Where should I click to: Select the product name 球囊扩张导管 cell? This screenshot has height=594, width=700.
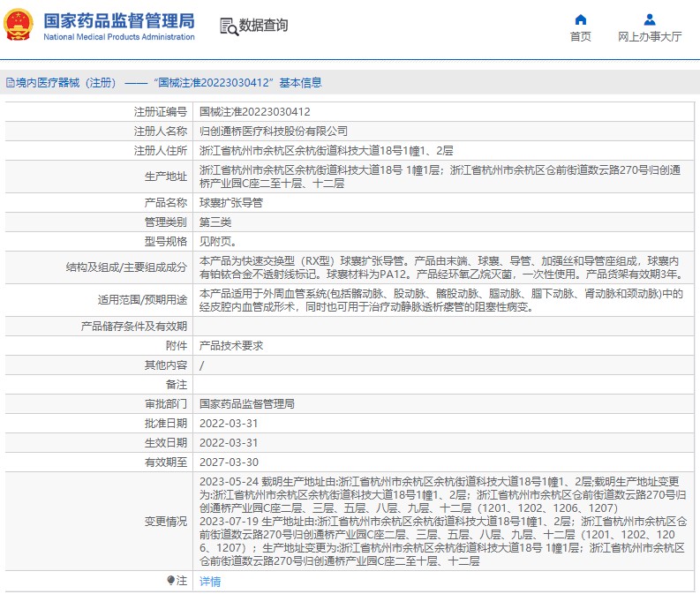231,204
